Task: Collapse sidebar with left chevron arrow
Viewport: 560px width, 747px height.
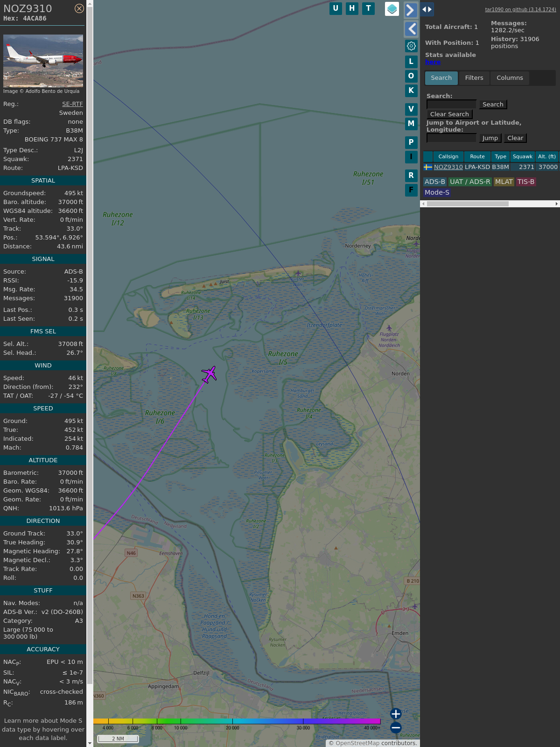Action: pyautogui.click(x=411, y=29)
